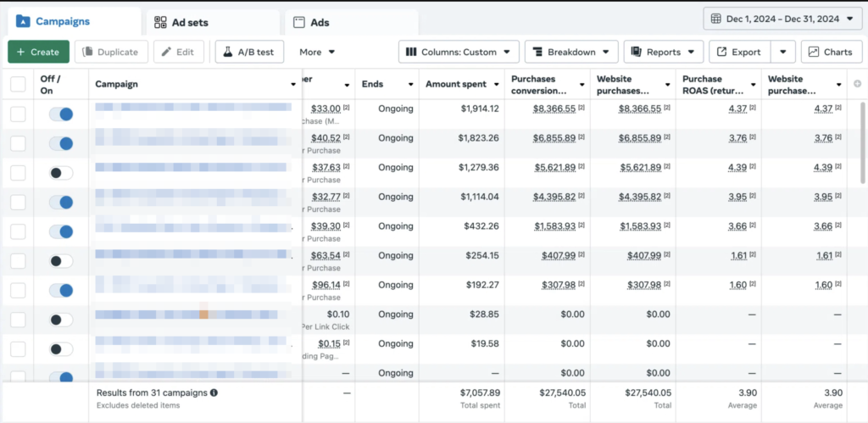Screen dimensions: 868x423
Task: Toggle off the first campaign switch
Action: tap(61, 114)
